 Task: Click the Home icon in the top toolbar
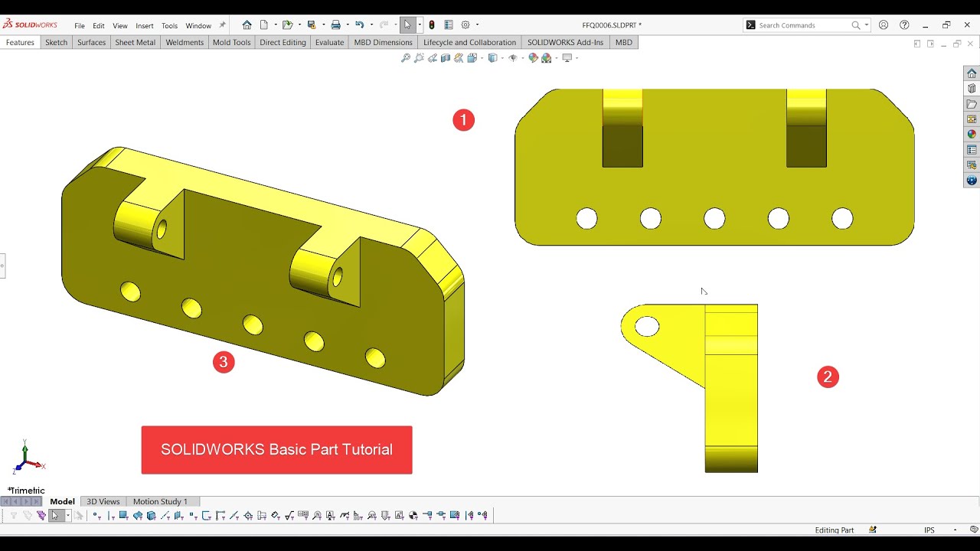pos(247,25)
